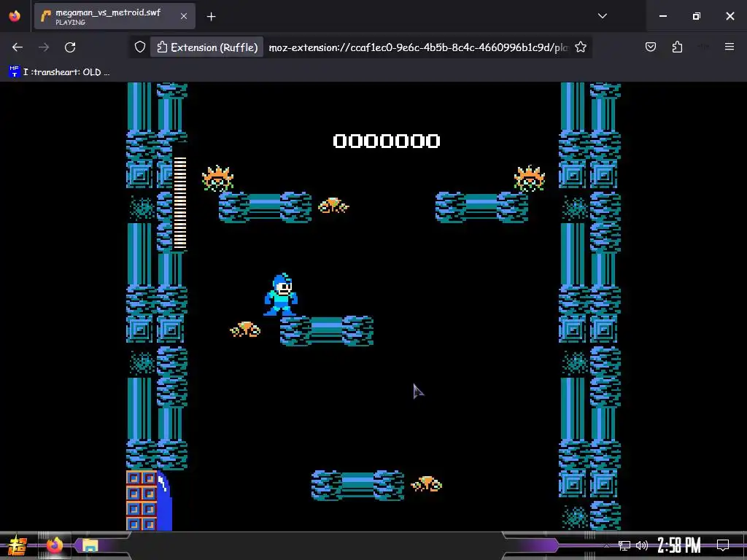Open the Firefox hamburger application menu

[x=729, y=47]
